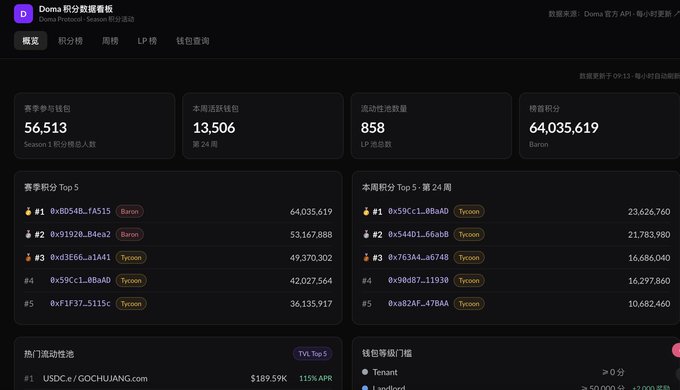Click the weekly score 21,783,980
Screen dimensions: 680x390
click(649, 235)
